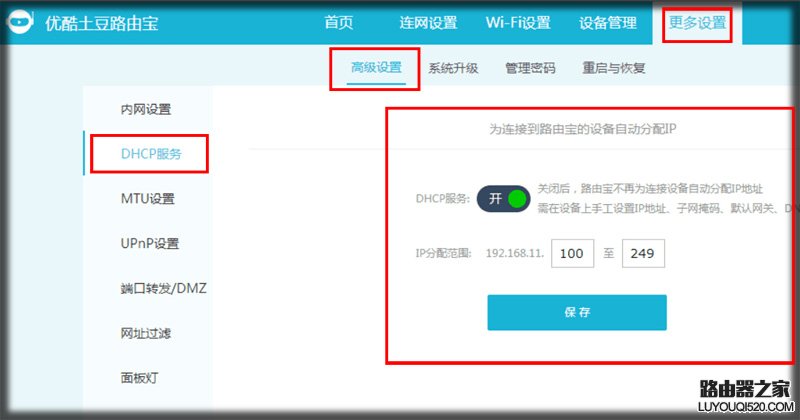Click the IP range start field 100
The image size is (800, 420).
572,253
